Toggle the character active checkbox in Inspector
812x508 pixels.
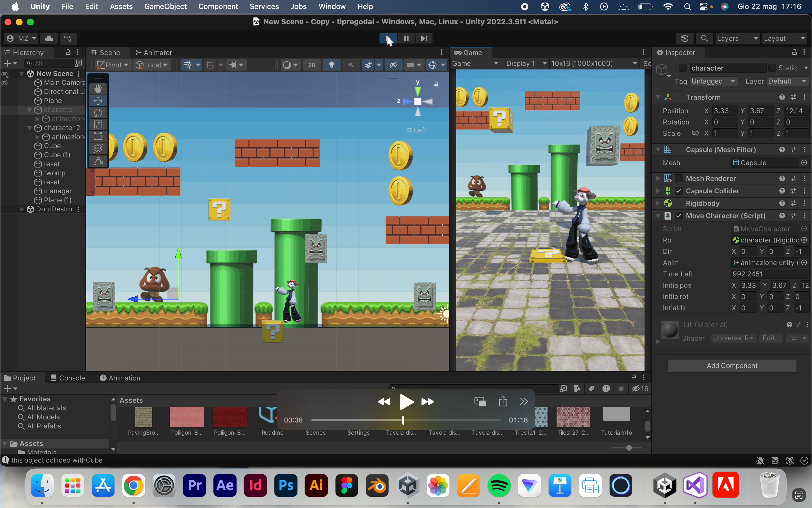click(x=682, y=67)
